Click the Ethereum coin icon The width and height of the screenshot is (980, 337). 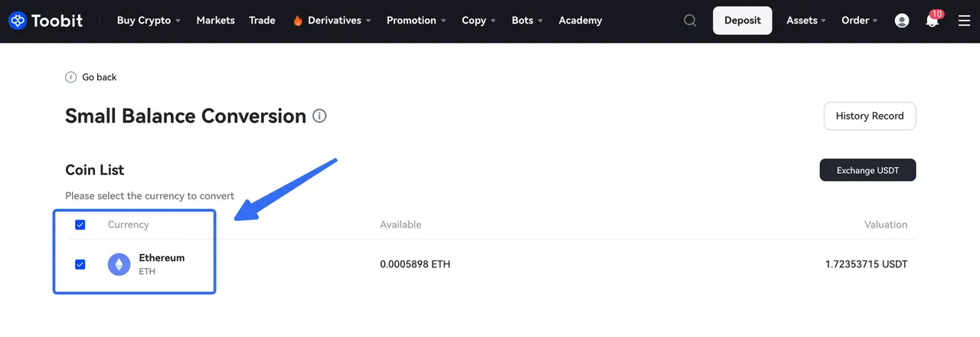coord(119,264)
